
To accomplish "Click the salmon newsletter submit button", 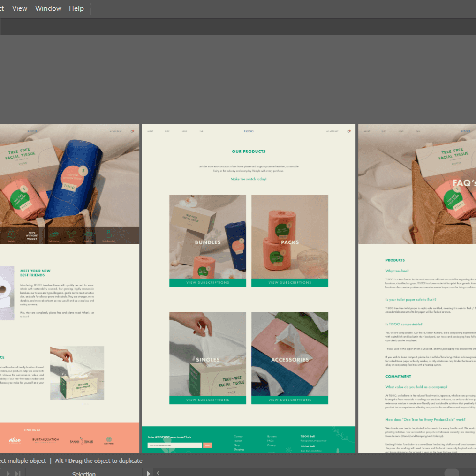I will 207,446.
